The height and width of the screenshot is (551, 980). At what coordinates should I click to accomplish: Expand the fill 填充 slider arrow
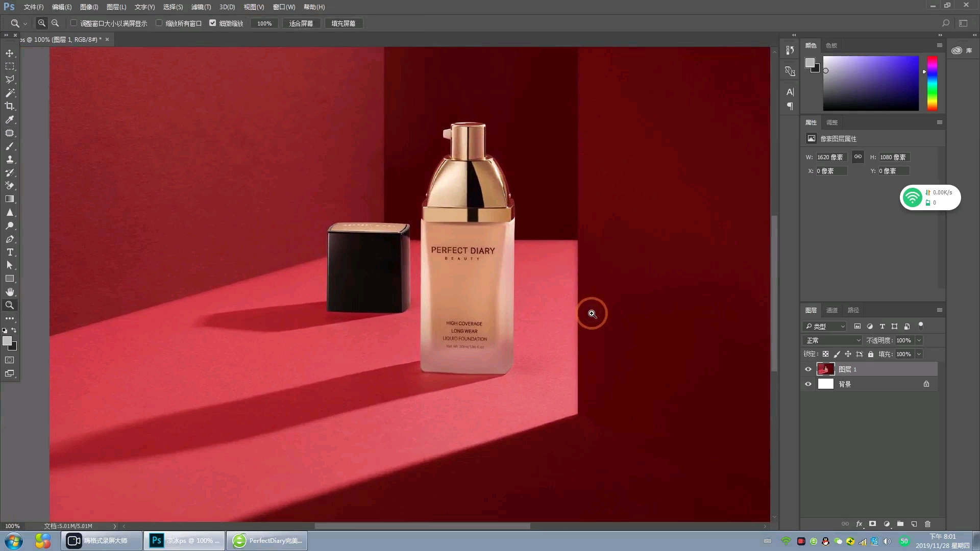(919, 354)
